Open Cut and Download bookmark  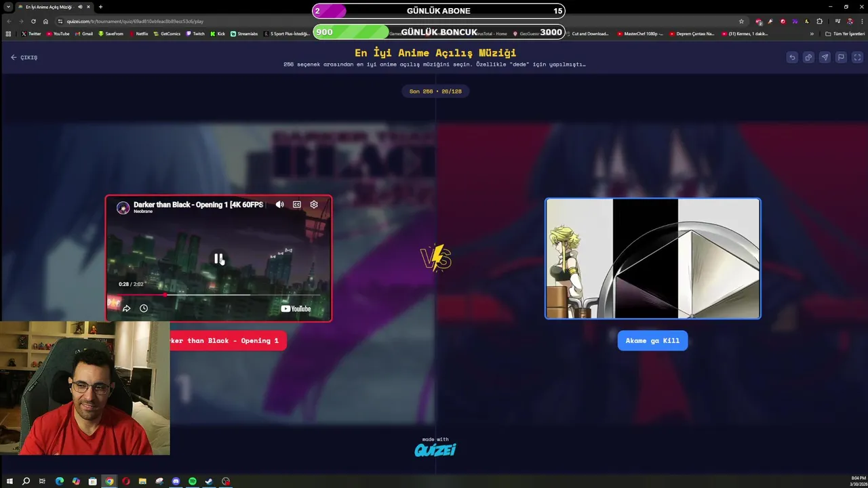[x=587, y=34]
